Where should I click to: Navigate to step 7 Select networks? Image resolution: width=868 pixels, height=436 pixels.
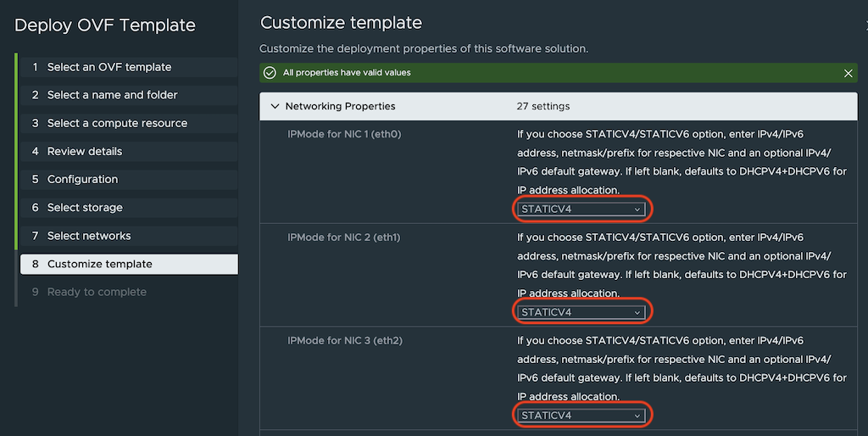(89, 236)
